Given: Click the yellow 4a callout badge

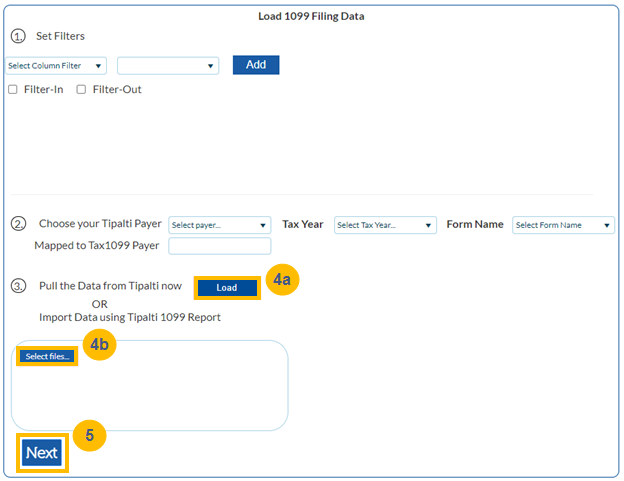Looking at the screenshot, I should tap(282, 280).
